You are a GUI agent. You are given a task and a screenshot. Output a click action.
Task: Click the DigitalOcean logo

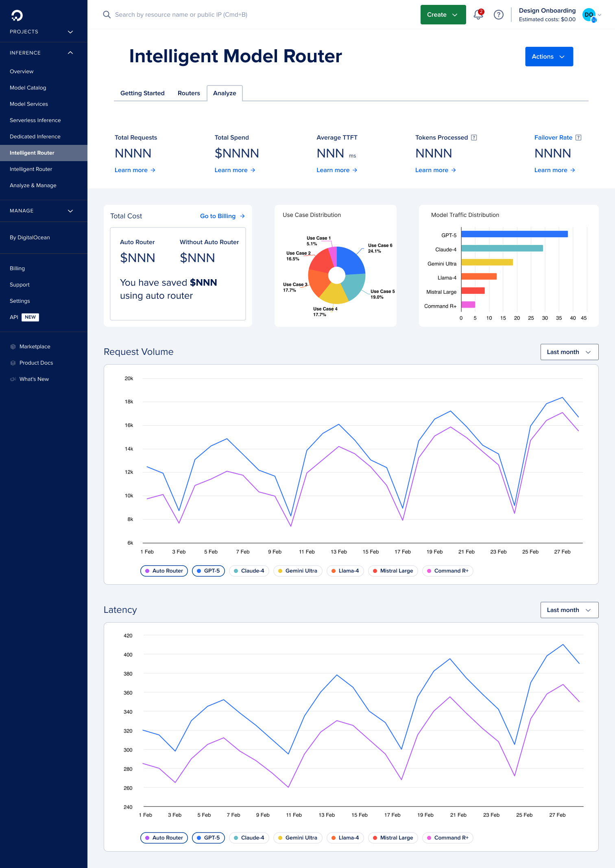click(x=17, y=15)
